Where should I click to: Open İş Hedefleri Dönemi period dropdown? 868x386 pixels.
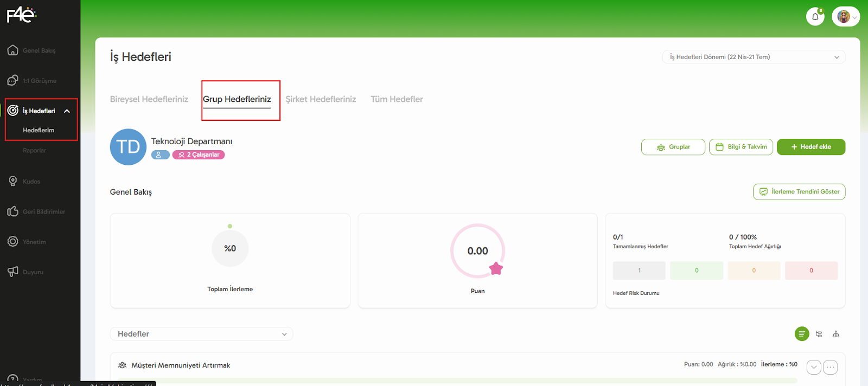click(x=753, y=57)
